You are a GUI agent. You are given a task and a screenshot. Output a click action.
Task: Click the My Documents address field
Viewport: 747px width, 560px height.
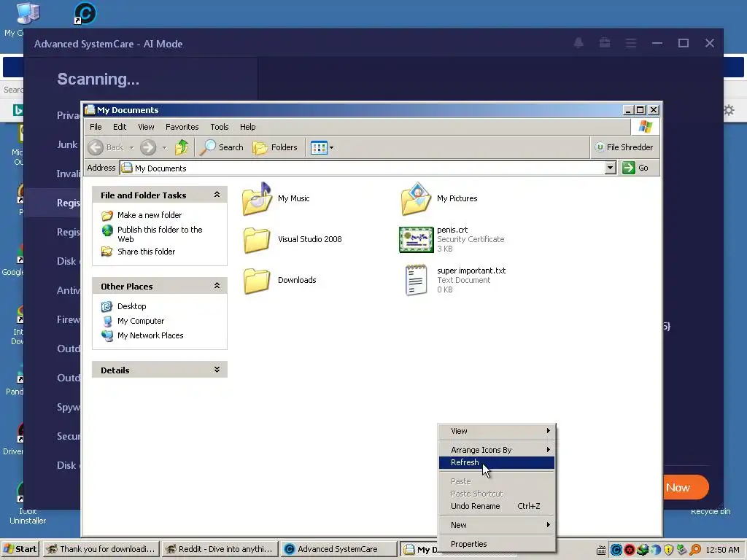coord(362,168)
